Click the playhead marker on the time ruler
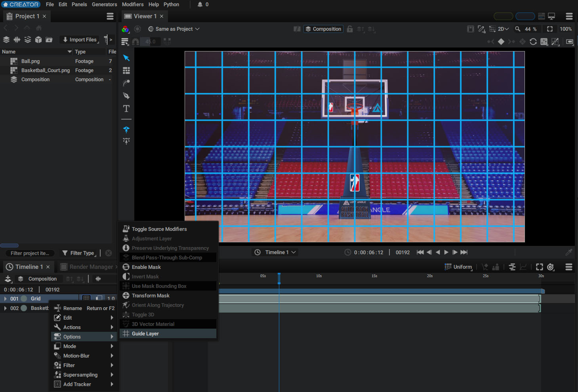This screenshot has width=578, height=392. click(x=279, y=278)
